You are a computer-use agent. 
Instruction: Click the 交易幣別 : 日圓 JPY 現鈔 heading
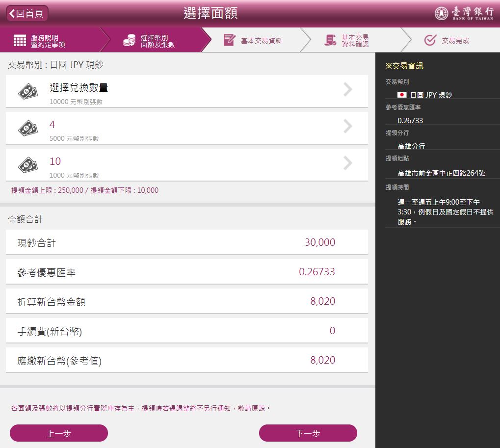(55, 65)
